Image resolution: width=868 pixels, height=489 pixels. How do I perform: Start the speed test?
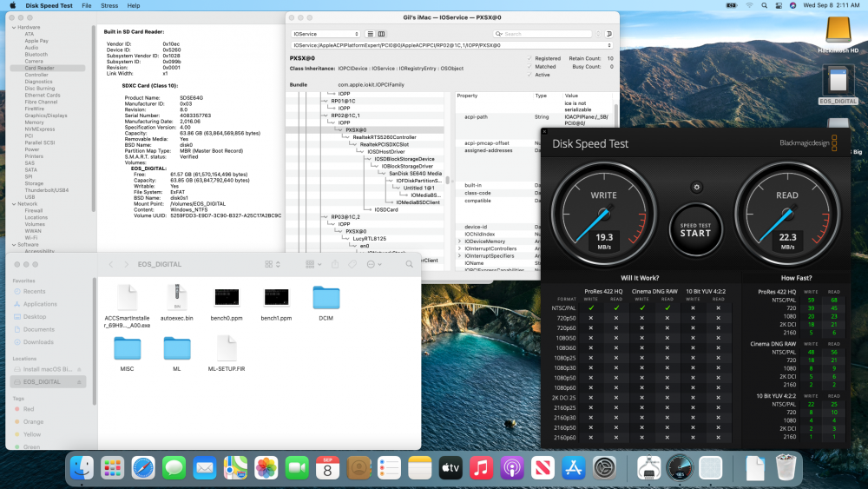point(695,230)
